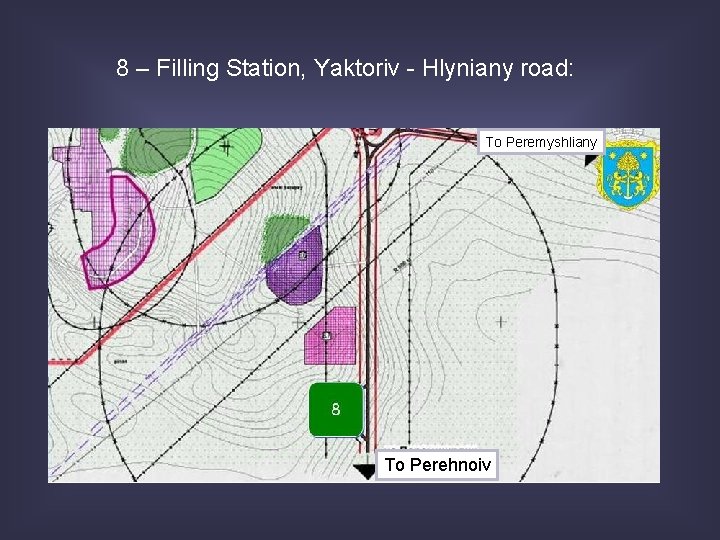This screenshot has width=720, height=540.
Task: Click the green site marker labeled 8
Action: [336, 409]
